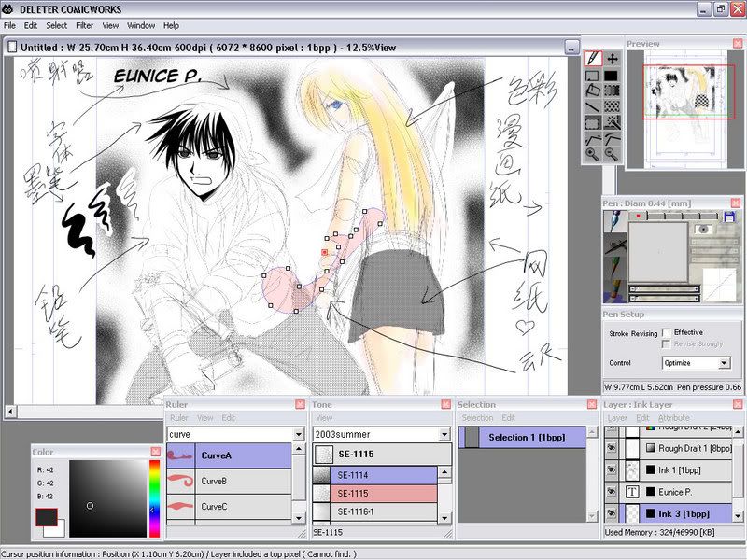Viewport: 747px width, 560px height.
Task: Open the File menu
Action: pos(9,26)
